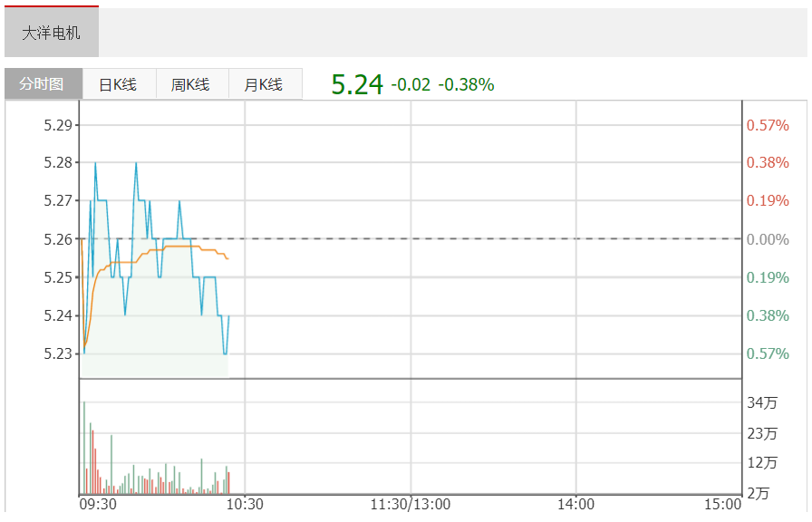The height and width of the screenshot is (522, 812).
Task: Open the 日K线 chart tab
Action: coord(120,83)
